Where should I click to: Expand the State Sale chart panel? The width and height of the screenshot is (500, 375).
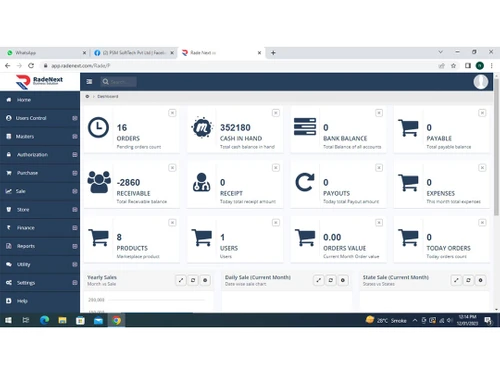point(456,280)
